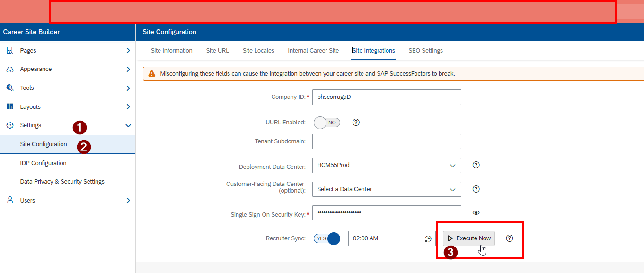Click the Layouts grid icon
Viewport: 644px width, 273px height.
point(9,107)
